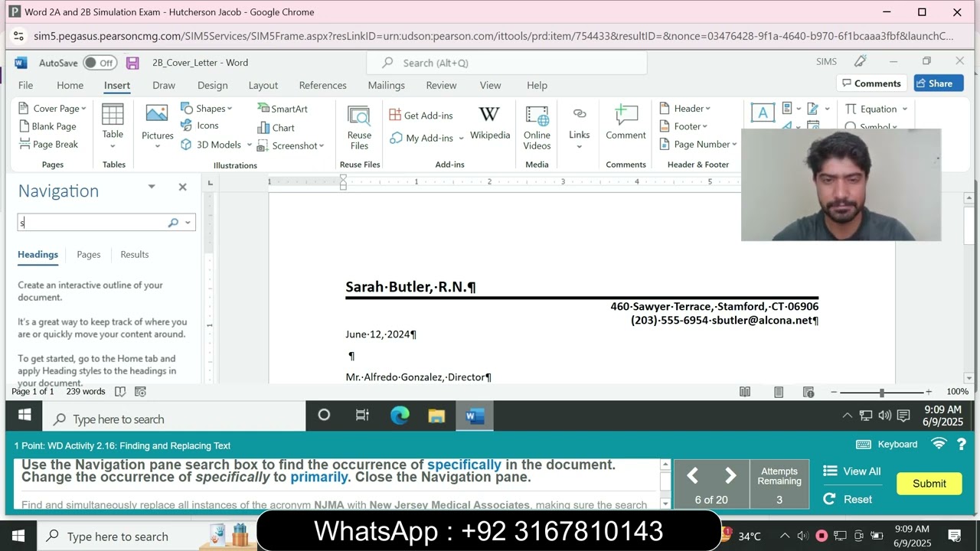This screenshot has width=980, height=551.
Task: Open the Page Number menu
Action: [697, 144]
